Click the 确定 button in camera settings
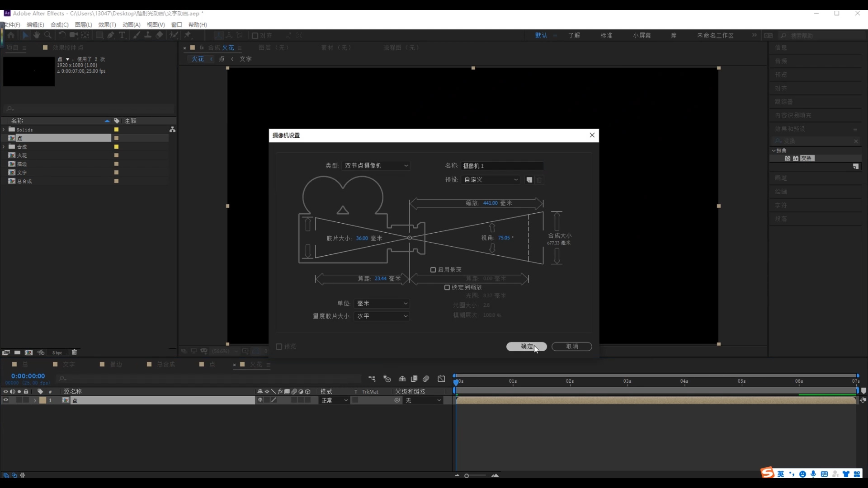868x488 pixels. coord(526,347)
